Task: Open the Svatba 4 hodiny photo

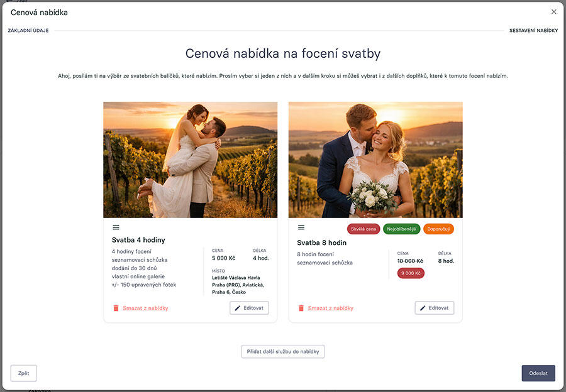Action: [x=190, y=160]
